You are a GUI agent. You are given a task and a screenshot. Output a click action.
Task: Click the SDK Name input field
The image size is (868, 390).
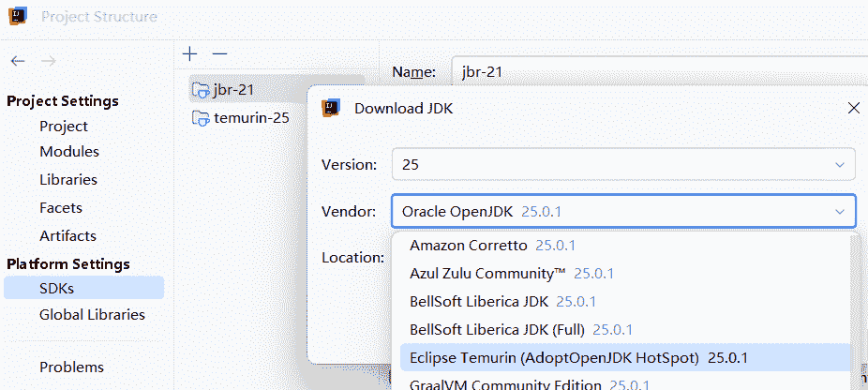point(656,72)
